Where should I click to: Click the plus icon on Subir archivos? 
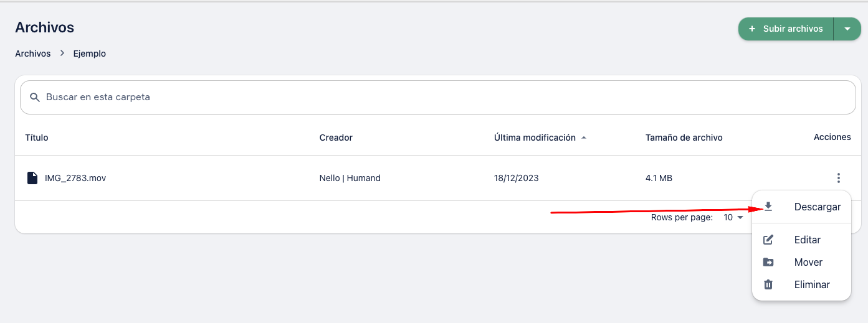[x=752, y=29]
